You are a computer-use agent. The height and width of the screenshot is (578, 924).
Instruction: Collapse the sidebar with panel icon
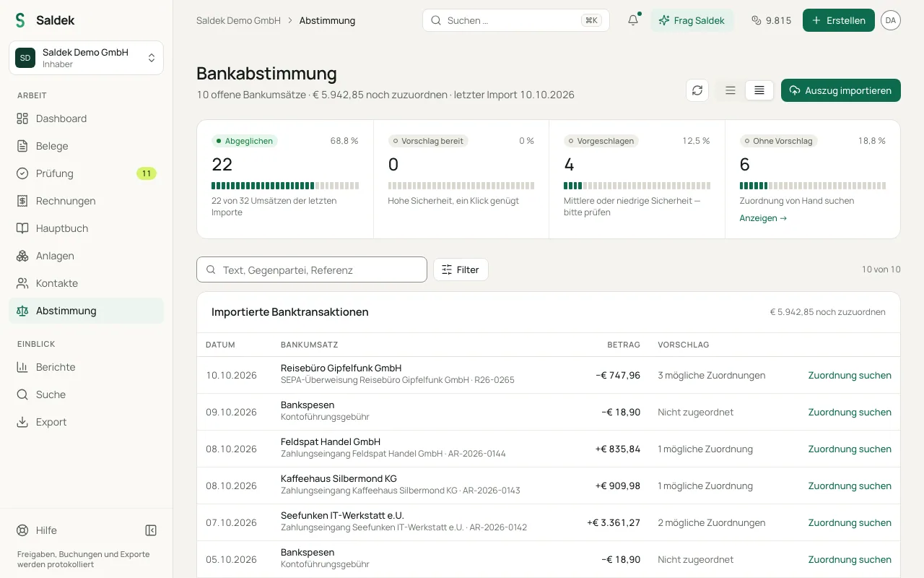(151, 530)
